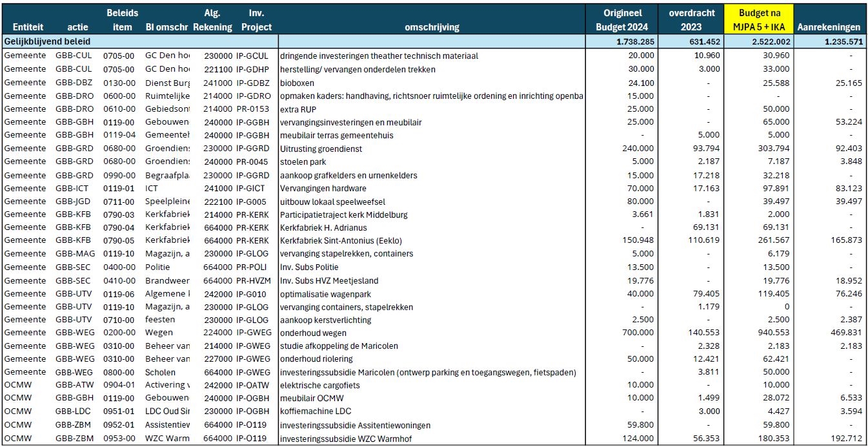Click the "aankoop grafkelders en urnenkelders" cell
The image size is (868, 447).
(x=348, y=175)
